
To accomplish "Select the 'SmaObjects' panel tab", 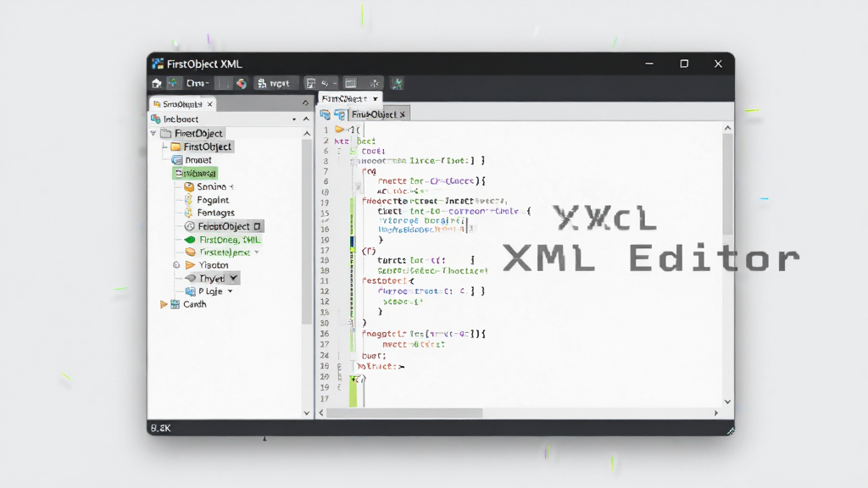I will point(181,104).
